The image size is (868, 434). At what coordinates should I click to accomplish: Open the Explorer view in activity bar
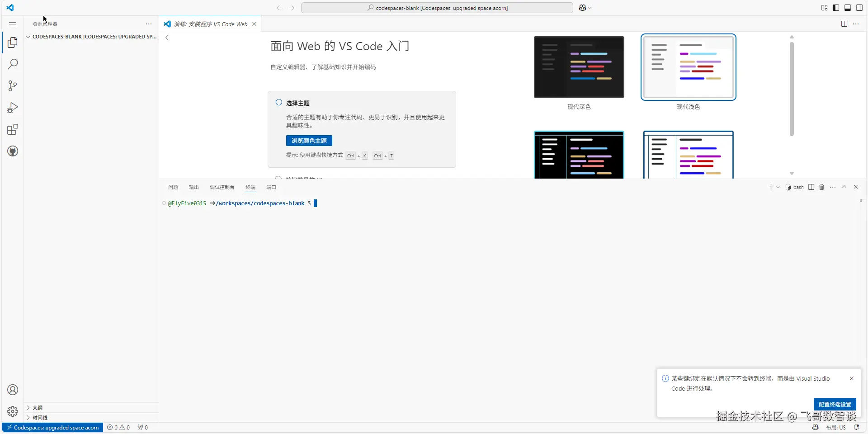[13, 42]
